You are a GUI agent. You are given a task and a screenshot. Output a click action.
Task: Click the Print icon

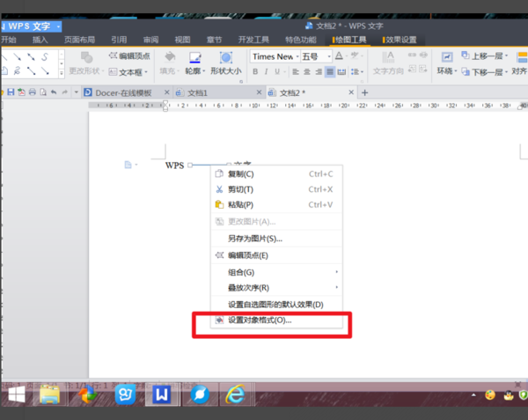33,92
